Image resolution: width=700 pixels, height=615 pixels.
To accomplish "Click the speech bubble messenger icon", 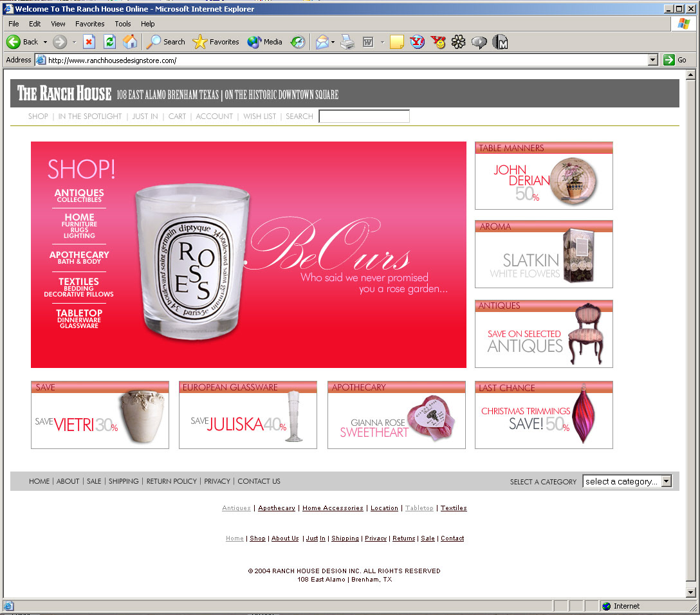I will (479, 42).
